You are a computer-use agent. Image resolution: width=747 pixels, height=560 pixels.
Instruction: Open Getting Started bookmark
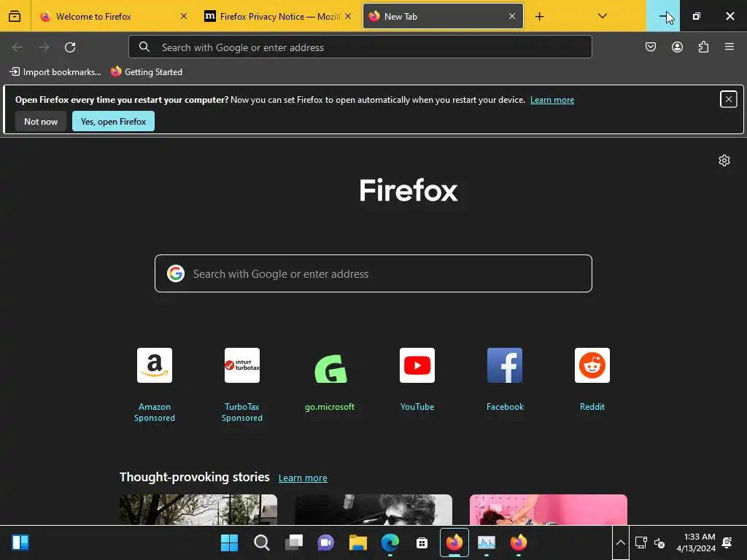click(x=147, y=72)
